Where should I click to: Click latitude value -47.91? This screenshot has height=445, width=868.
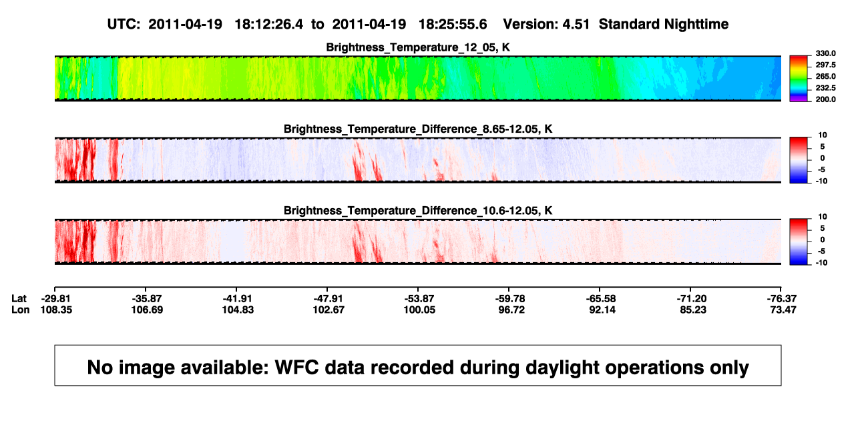pyautogui.click(x=327, y=298)
